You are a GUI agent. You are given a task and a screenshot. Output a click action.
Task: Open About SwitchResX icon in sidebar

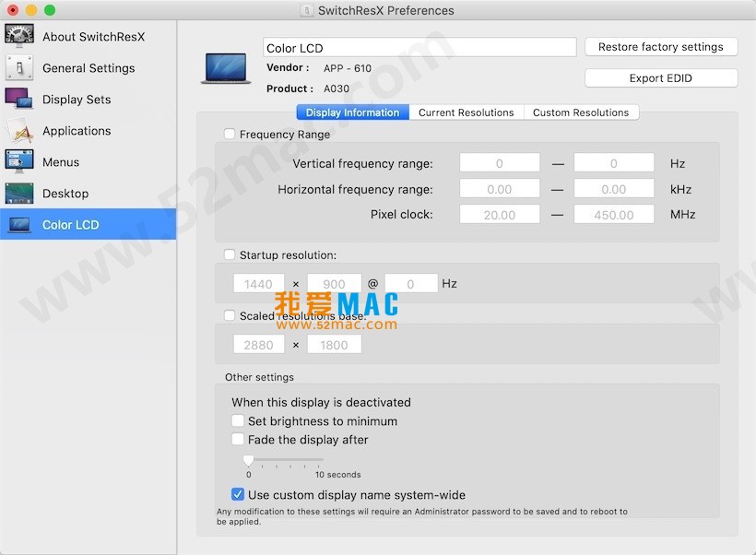(x=19, y=36)
